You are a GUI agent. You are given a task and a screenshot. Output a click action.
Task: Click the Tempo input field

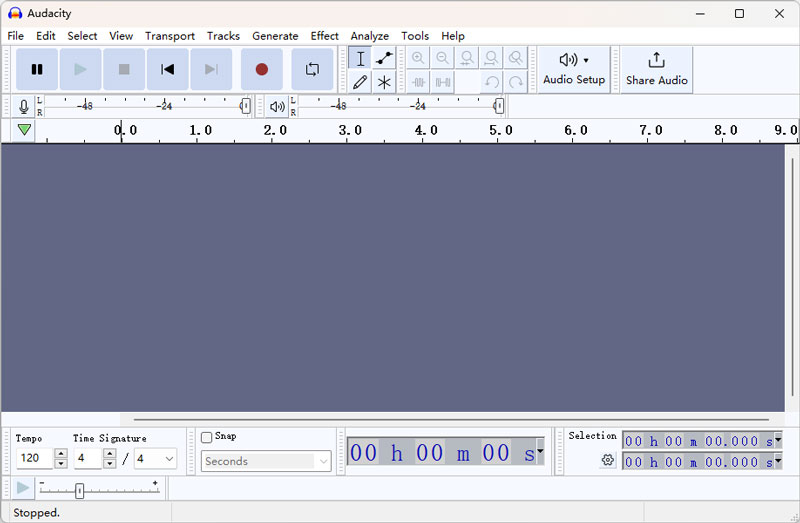coord(34,459)
